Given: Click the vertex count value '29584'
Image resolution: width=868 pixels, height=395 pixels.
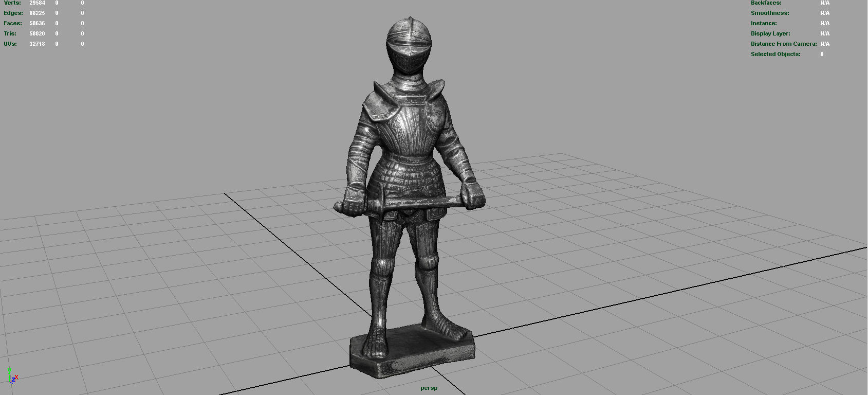Looking at the screenshot, I should click(x=37, y=3).
